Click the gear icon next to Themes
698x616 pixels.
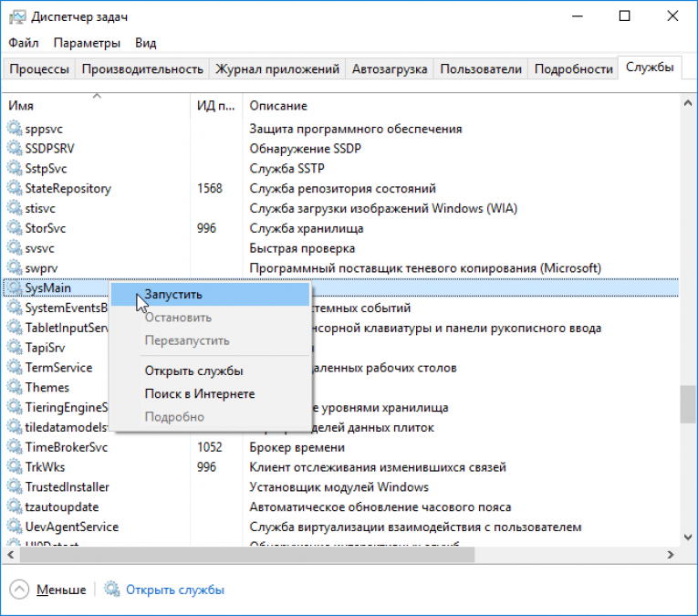(15, 387)
